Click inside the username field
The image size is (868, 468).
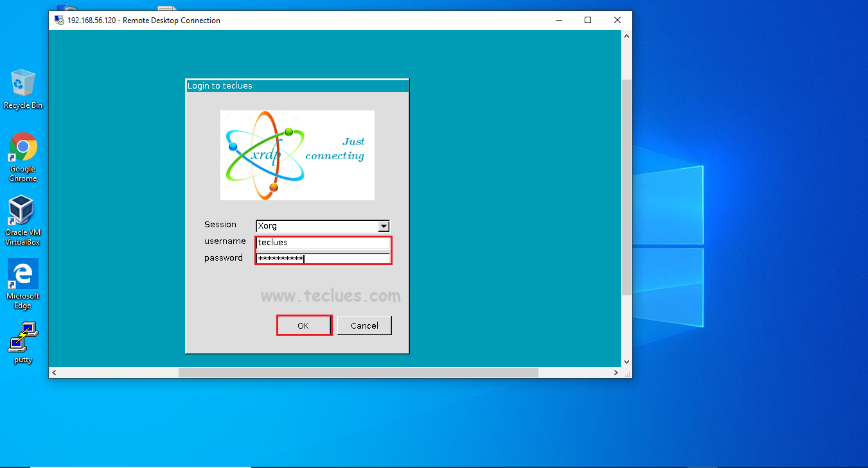(x=321, y=243)
